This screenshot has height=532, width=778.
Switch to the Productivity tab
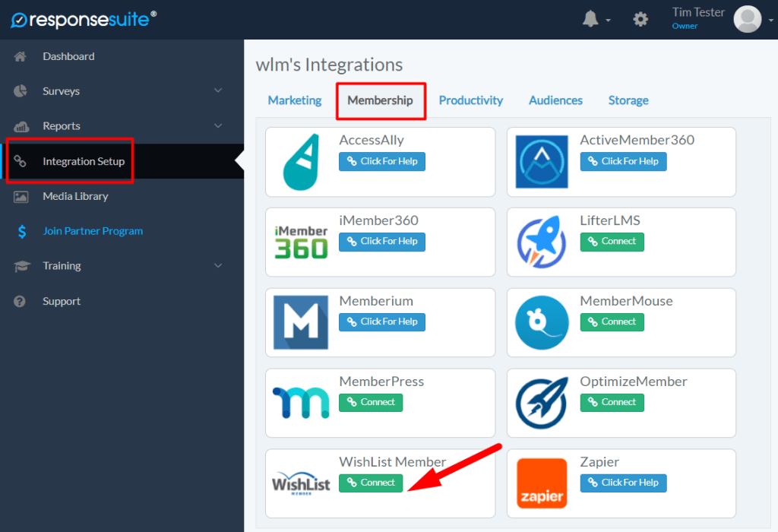click(x=471, y=100)
